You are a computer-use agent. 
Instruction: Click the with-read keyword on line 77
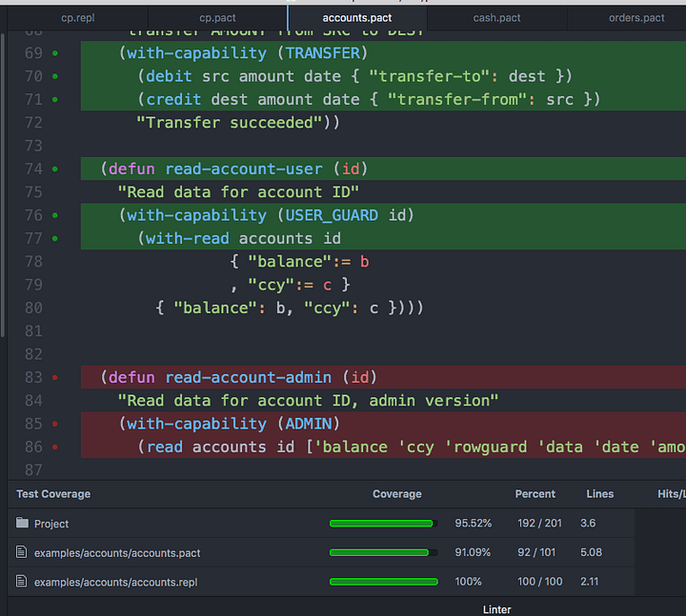point(188,239)
